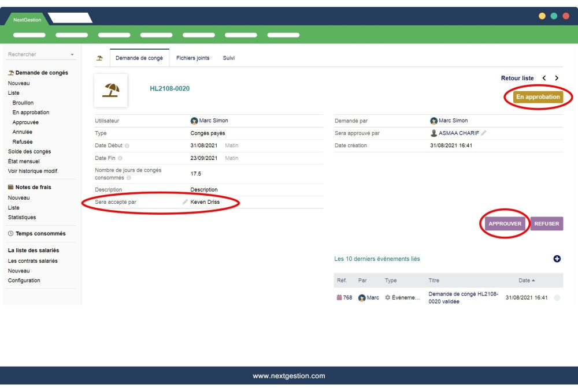Expand the Demande de congés sidebar section

38,73
